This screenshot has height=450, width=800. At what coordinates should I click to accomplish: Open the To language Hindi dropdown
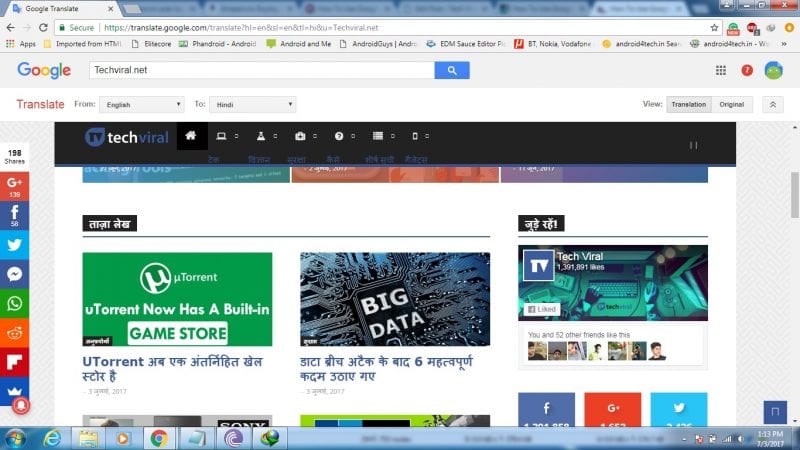253,105
